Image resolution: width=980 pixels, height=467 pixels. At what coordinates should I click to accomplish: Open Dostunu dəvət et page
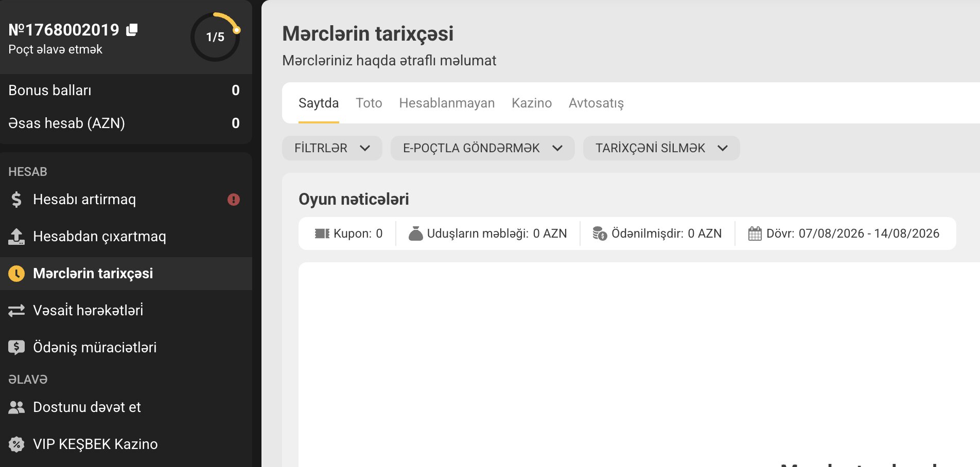coord(126,407)
